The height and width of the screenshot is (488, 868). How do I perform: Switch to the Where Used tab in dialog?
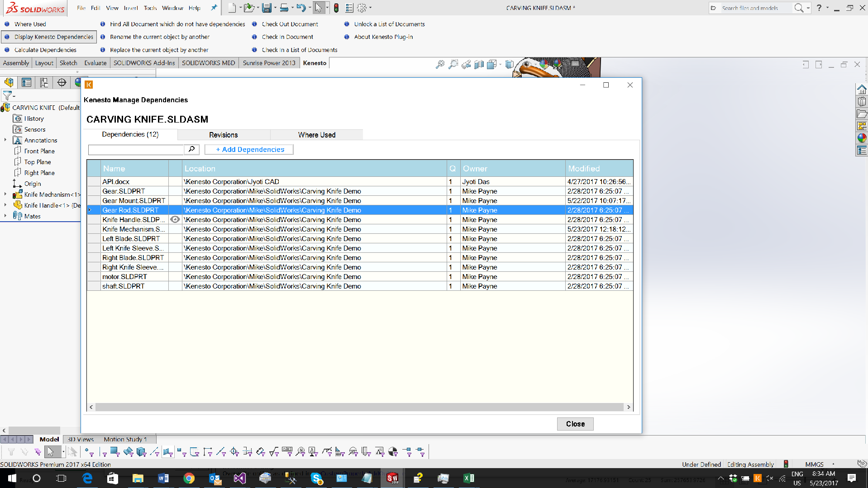point(317,135)
